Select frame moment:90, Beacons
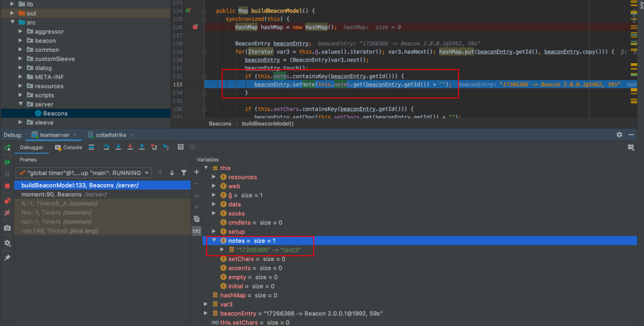644x326 pixels. click(x=103, y=194)
